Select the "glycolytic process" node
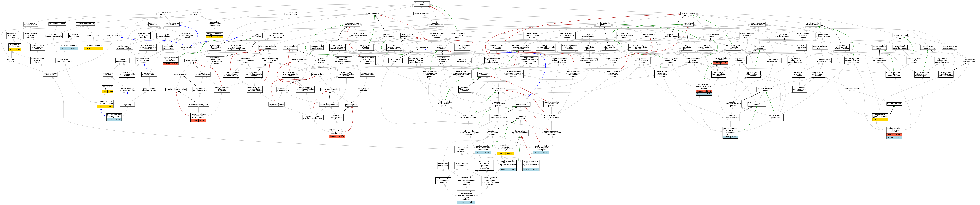980x205 pixels. point(894,104)
